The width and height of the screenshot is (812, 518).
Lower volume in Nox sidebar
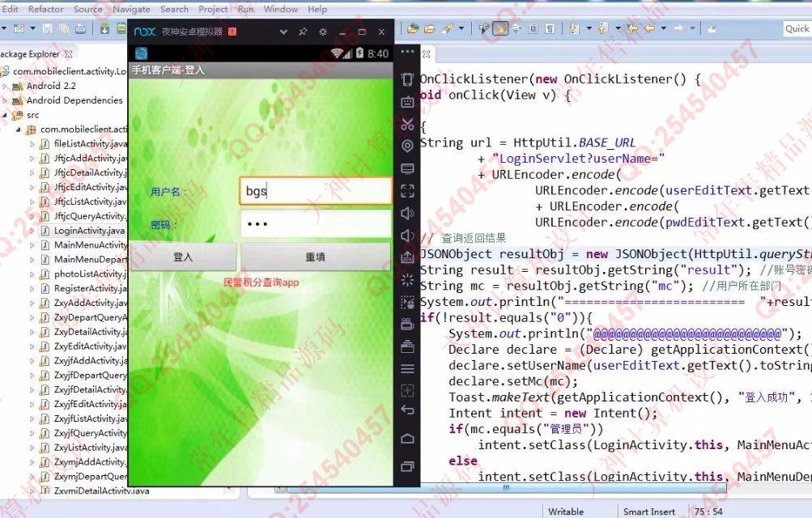click(x=407, y=236)
